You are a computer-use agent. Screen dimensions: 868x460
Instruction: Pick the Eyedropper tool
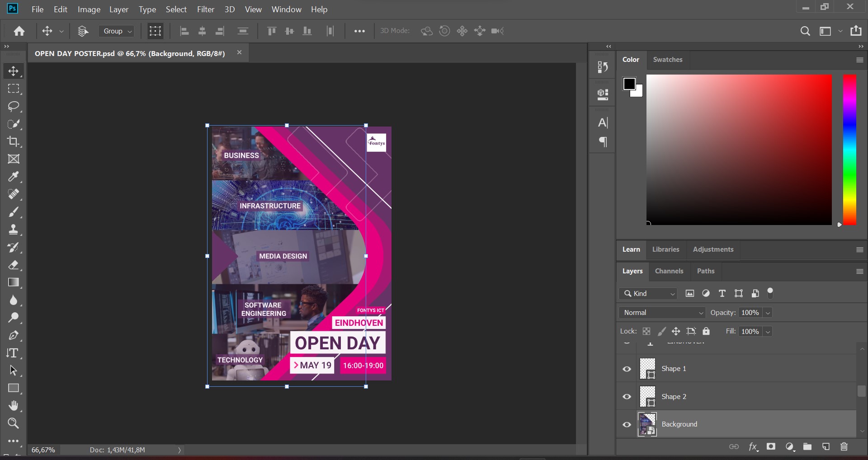coord(13,177)
